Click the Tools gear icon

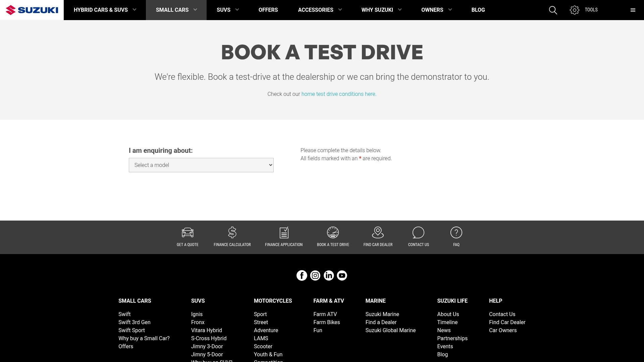[x=575, y=10]
